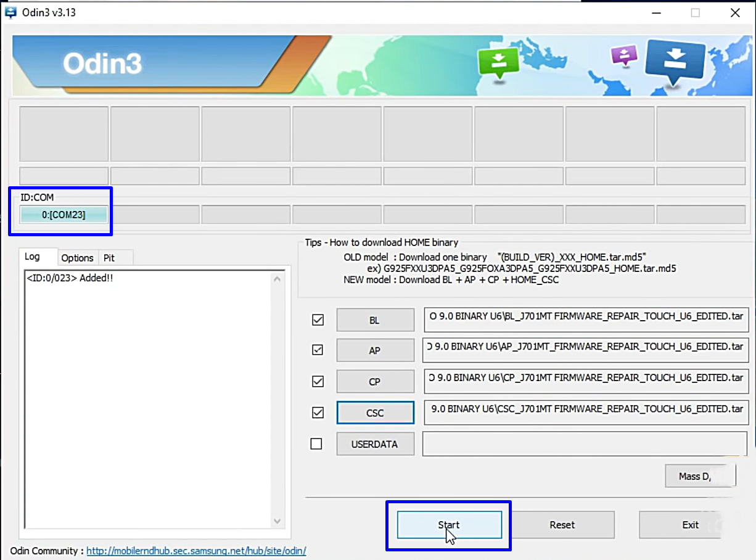This screenshot has width=756, height=560.
Task: Click the CP file button
Action: click(x=375, y=382)
